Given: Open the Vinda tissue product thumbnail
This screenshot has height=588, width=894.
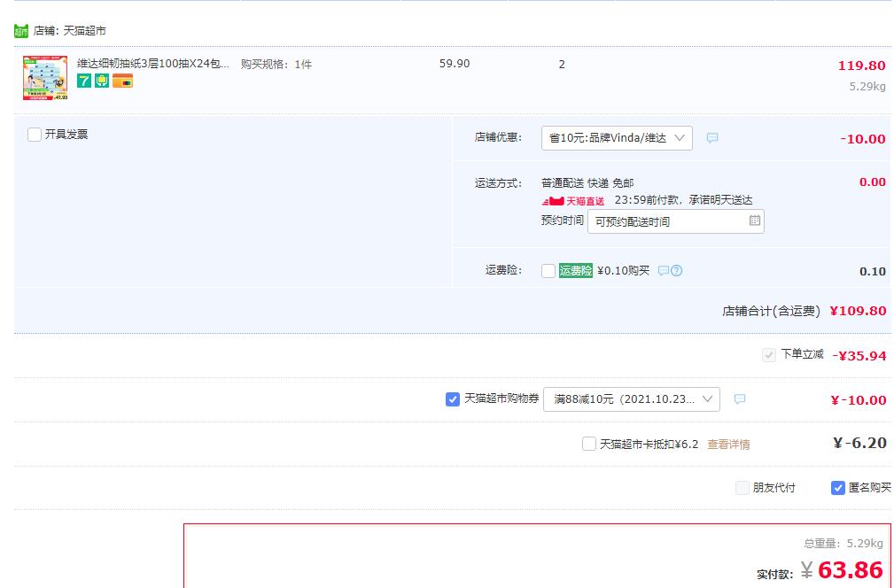Looking at the screenshot, I should coord(45,78).
